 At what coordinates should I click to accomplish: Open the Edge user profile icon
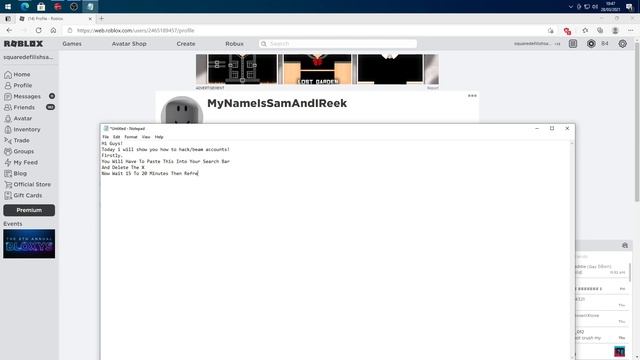coord(615,31)
